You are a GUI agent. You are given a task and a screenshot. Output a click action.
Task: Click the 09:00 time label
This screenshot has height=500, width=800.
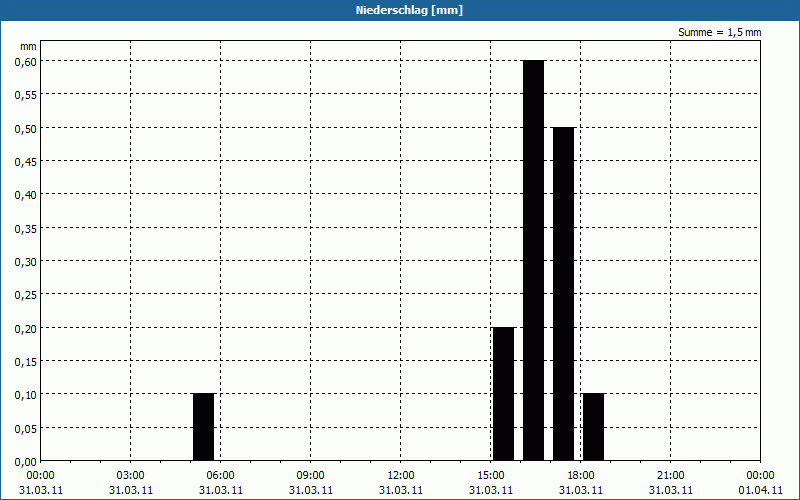point(311,476)
